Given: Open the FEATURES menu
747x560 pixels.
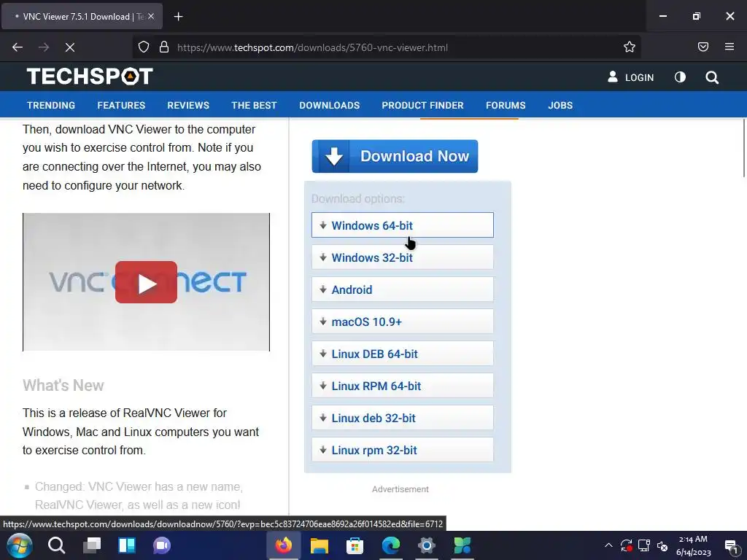Looking at the screenshot, I should 121,105.
